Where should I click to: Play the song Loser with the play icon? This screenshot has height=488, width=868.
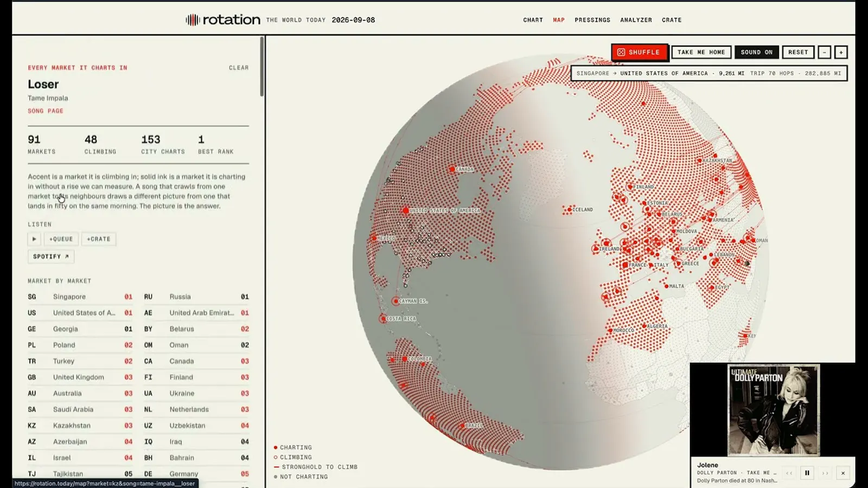(x=34, y=239)
